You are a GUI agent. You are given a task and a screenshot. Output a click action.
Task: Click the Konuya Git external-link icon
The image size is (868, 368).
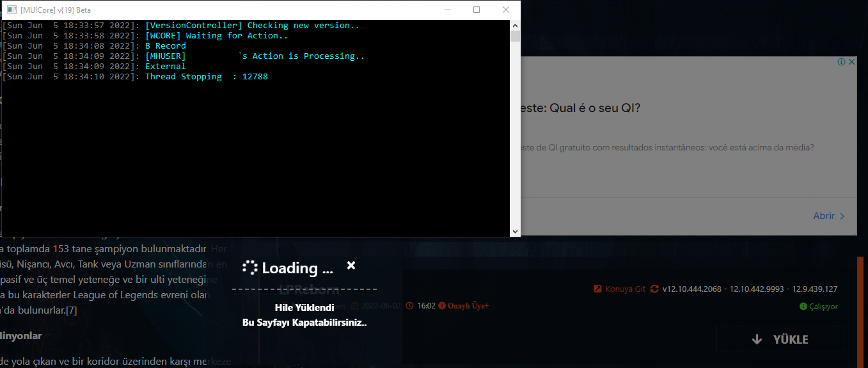point(597,289)
